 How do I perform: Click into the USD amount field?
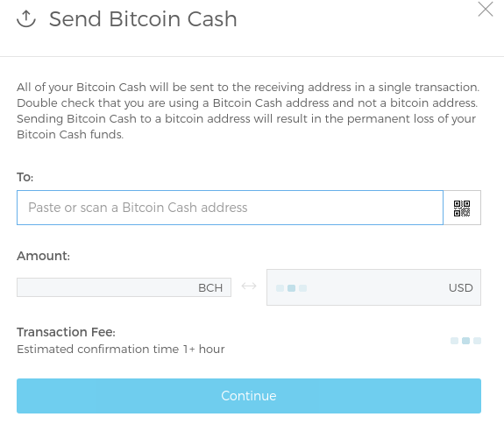click(373, 287)
